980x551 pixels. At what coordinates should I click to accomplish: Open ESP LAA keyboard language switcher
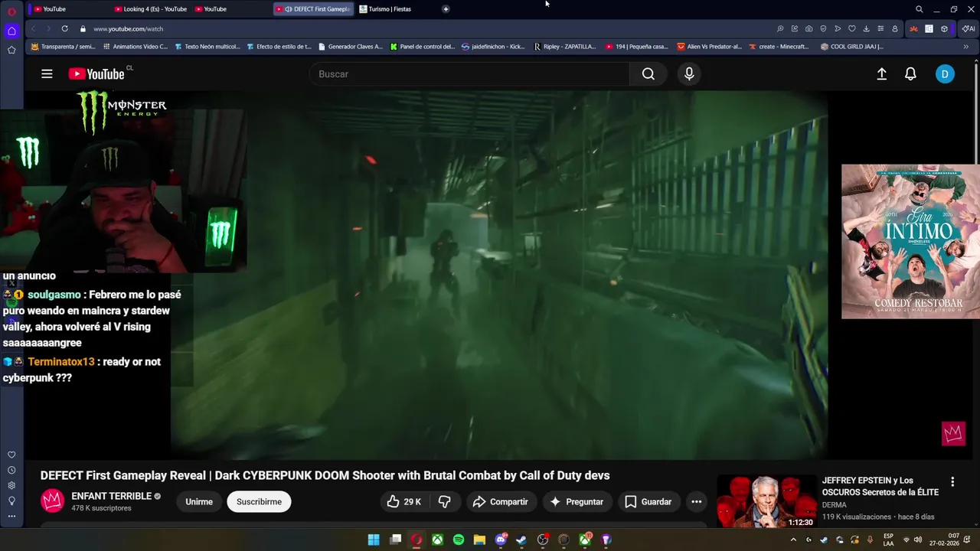(x=888, y=540)
